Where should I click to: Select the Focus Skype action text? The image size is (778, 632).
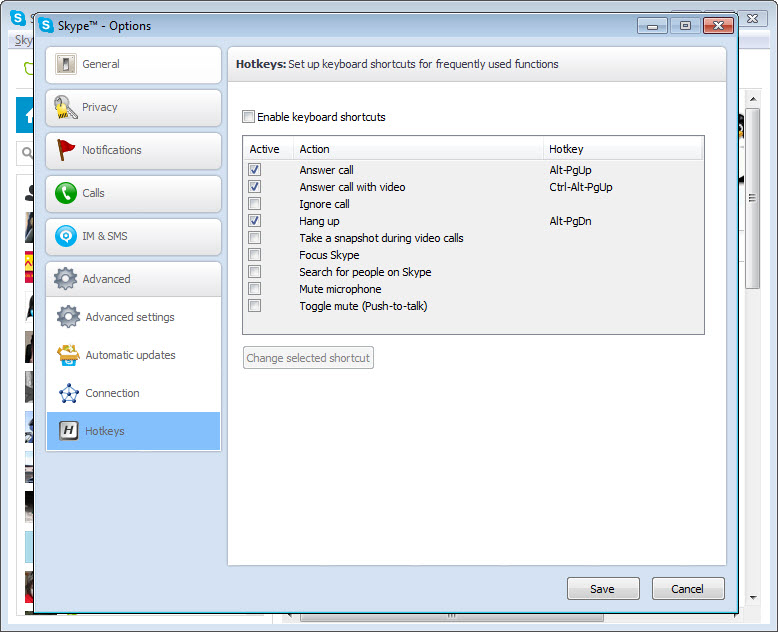point(329,255)
